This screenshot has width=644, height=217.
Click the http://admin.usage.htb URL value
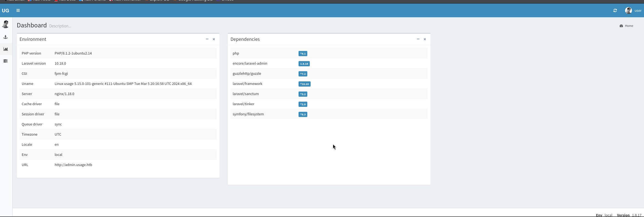click(x=73, y=165)
